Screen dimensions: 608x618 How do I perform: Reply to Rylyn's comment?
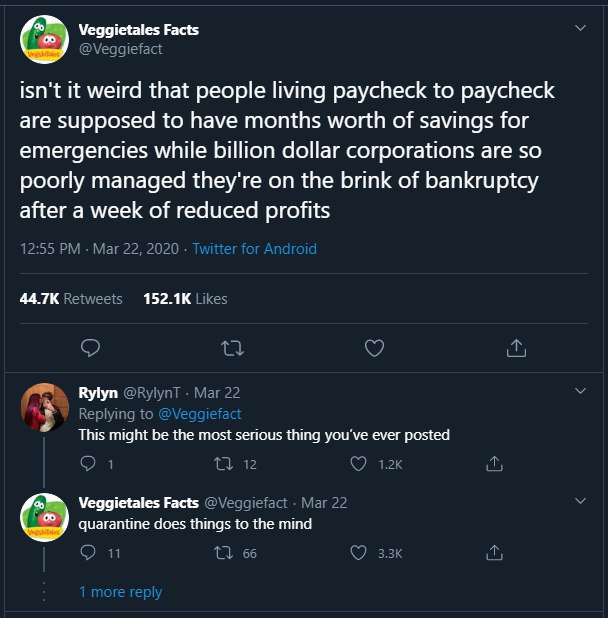(x=87, y=464)
